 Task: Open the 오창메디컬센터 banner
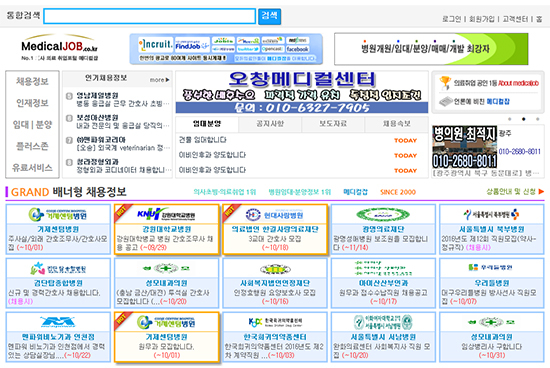pyautogui.click(x=302, y=92)
